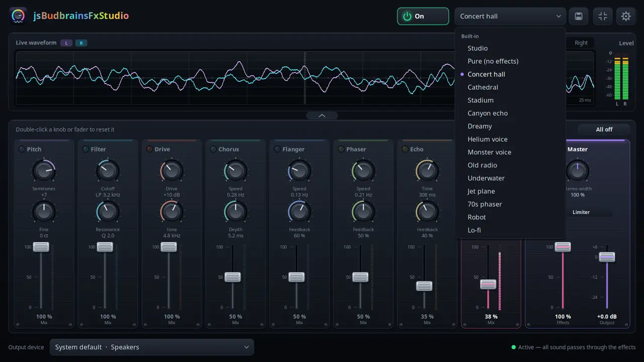The image size is (644, 362).
Task: Open settings with the gear icon
Action: tap(626, 16)
